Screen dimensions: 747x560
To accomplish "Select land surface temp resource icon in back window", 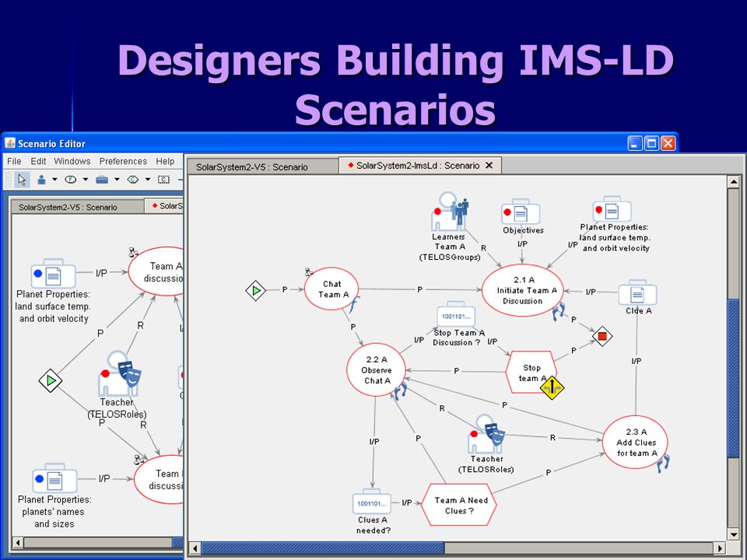I will coord(53,274).
